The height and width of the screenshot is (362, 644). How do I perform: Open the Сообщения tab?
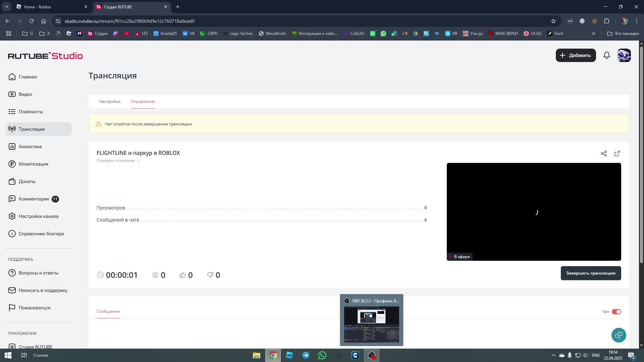pos(108,311)
